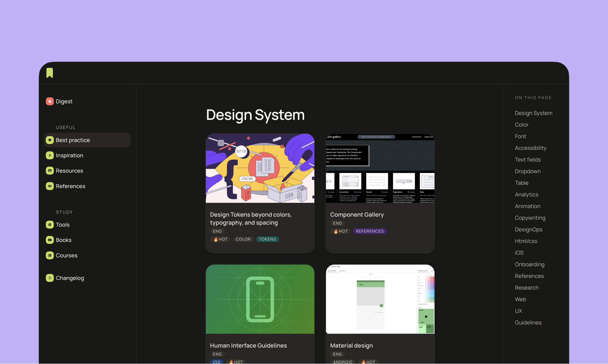Click ENG tag on Material design card
The height and width of the screenshot is (364, 608).
point(337,354)
